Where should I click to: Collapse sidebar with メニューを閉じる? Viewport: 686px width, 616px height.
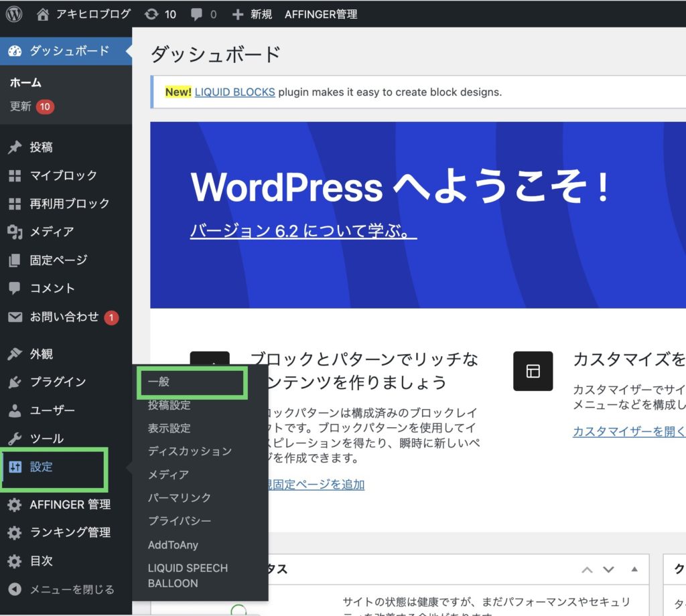[x=72, y=590]
